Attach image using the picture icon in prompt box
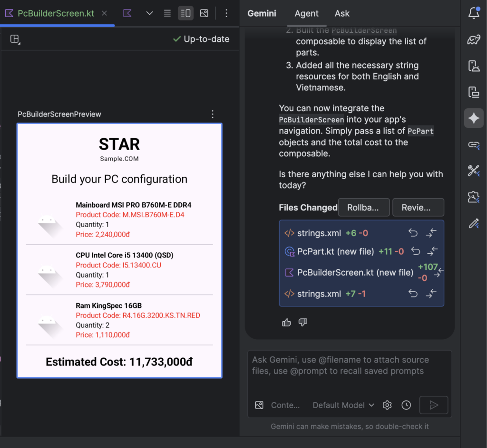Viewport: 487px width, 448px height. coord(259,405)
